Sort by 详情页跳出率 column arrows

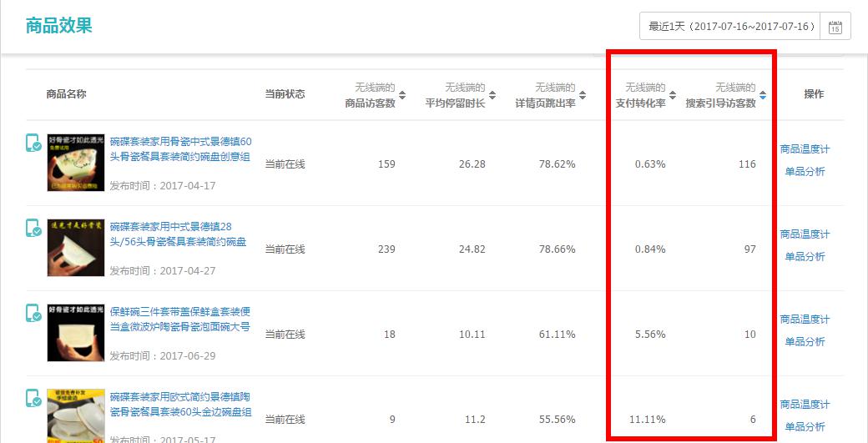pyautogui.click(x=583, y=95)
